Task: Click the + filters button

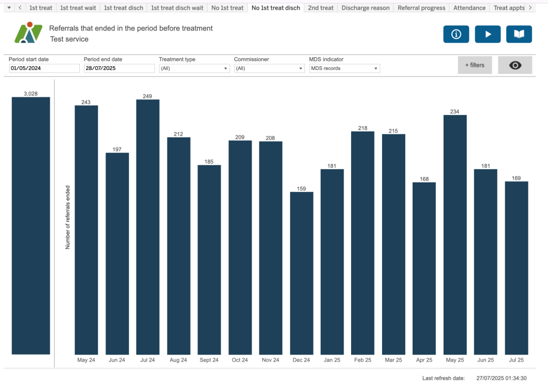Action: (475, 65)
